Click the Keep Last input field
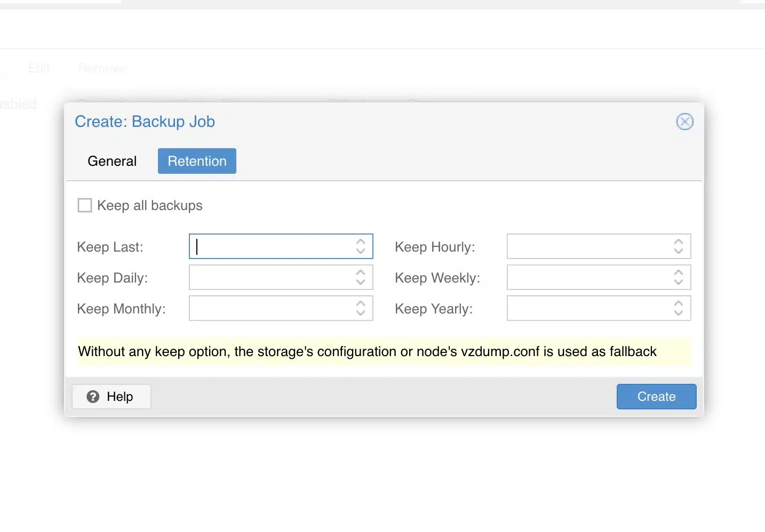Screen dimensions: 765x532 coord(269,246)
